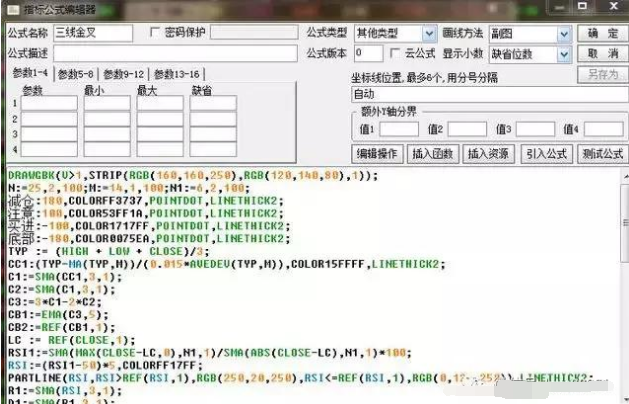
Task: Click the CC1 formula line with AVEDEV
Action: tap(227, 264)
